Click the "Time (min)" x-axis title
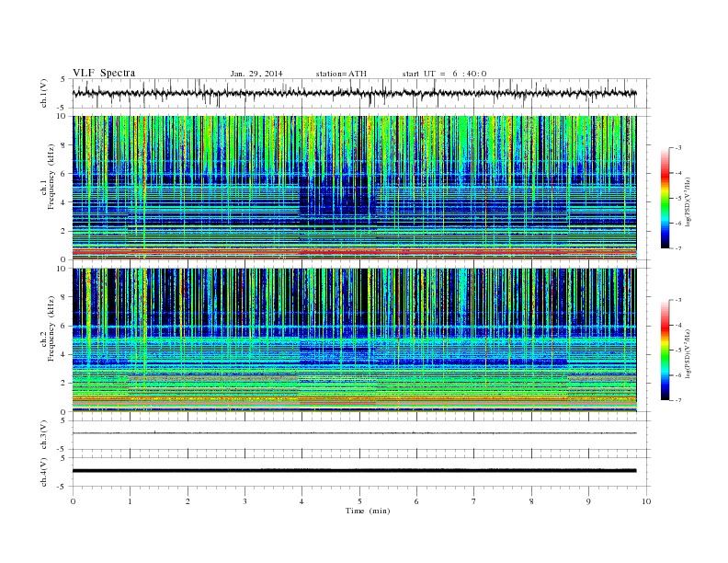728x563 pixels. (368, 511)
